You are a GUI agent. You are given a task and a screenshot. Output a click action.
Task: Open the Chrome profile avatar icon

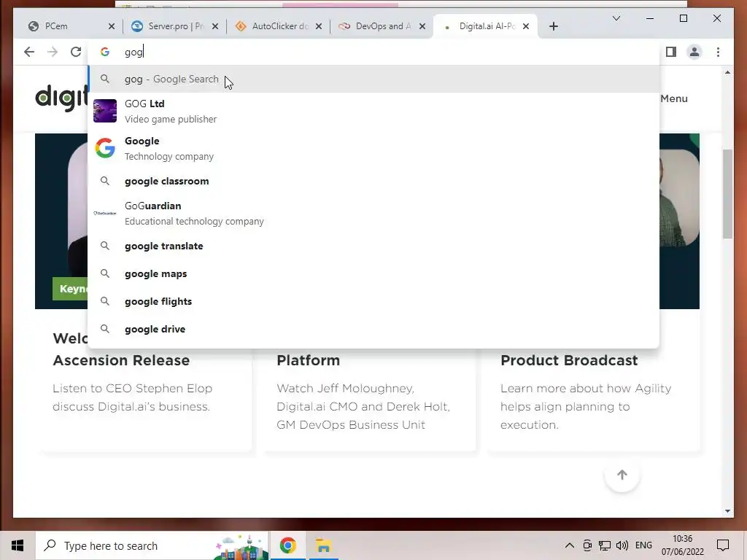[694, 52]
